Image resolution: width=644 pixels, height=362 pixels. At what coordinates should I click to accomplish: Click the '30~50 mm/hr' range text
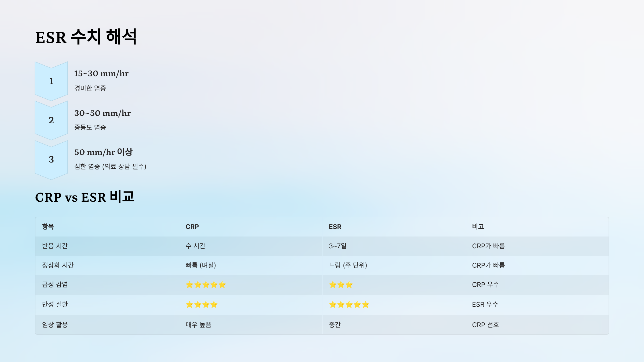coord(103,113)
